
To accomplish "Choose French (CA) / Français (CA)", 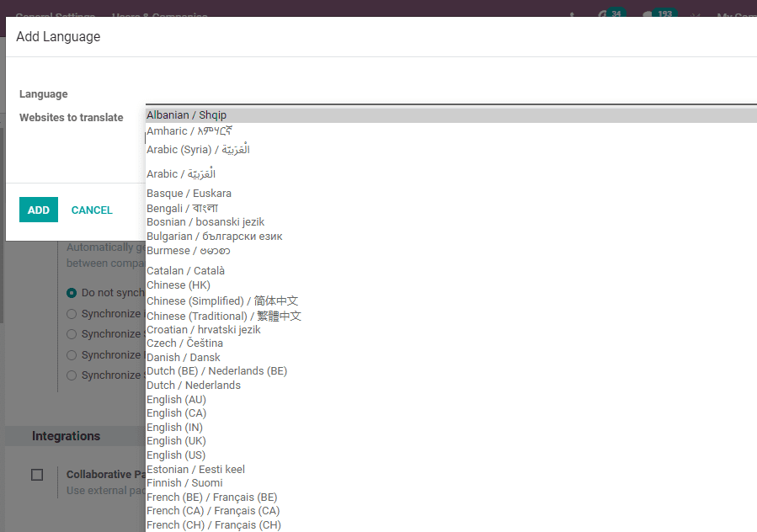I will point(451,511).
